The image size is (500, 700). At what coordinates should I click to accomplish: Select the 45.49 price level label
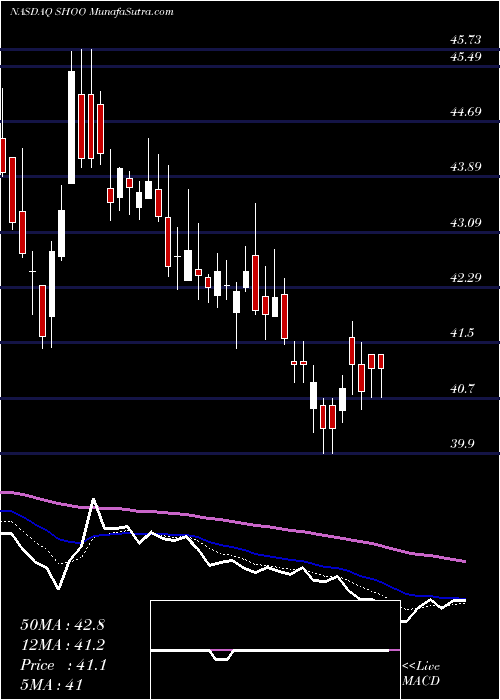tap(466, 57)
